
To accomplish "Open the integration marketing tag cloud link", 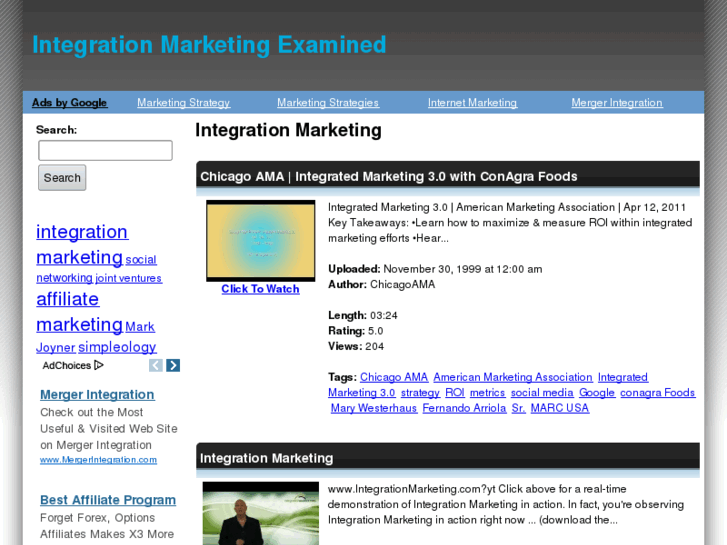I will coord(82,244).
